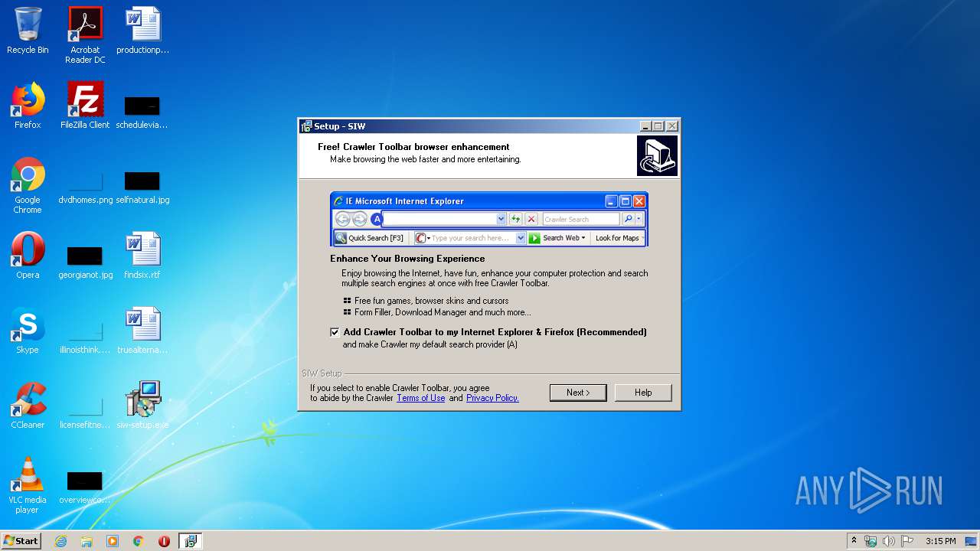
Task: Launch the VLC media player shortcut
Action: [28, 485]
